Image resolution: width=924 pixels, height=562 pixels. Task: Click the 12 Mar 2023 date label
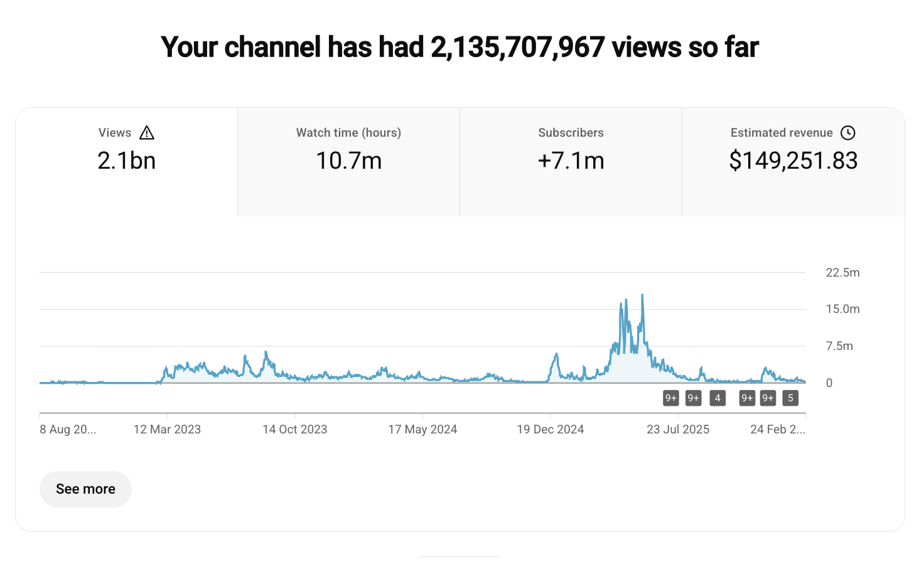tap(167, 430)
